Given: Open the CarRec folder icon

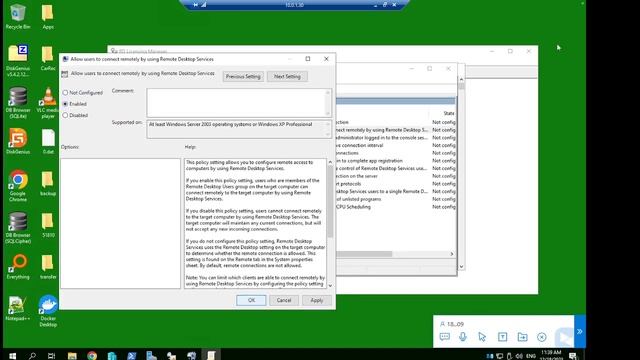Looking at the screenshot, I should tap(48, 58).
